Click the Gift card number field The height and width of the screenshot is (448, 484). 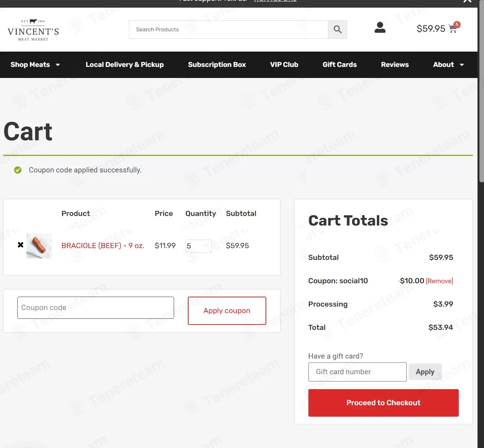click(x=357, y=372)
